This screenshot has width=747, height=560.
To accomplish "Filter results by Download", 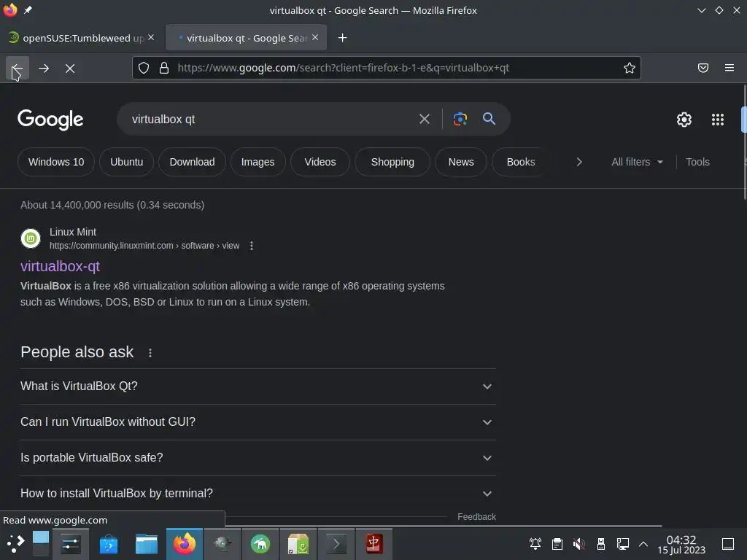I will [x=192, y=162].
